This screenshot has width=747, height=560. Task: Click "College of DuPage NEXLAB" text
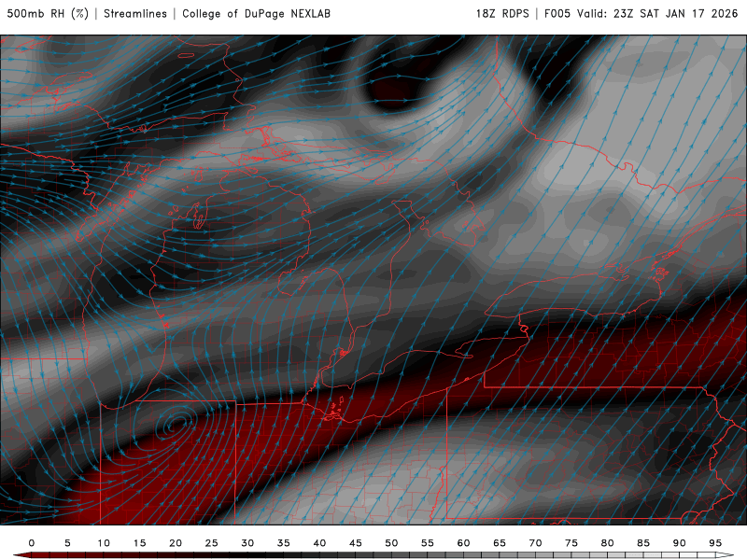tap(256, 14)
